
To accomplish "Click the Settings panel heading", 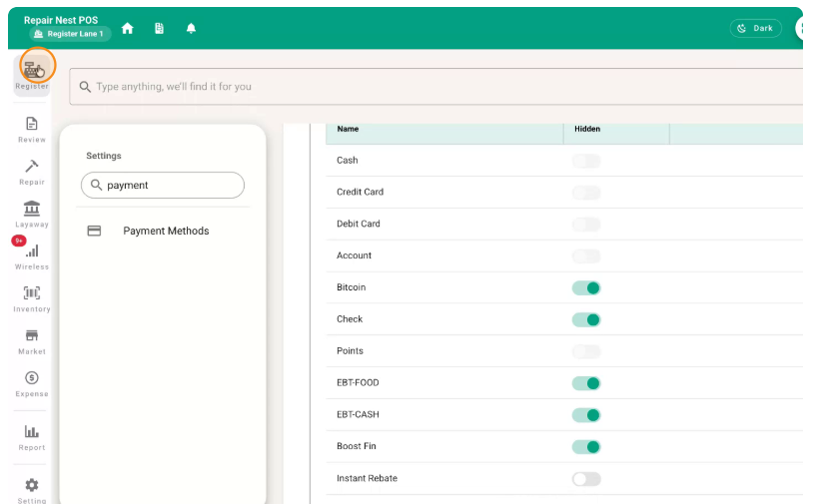I will [x=104, y=156].
